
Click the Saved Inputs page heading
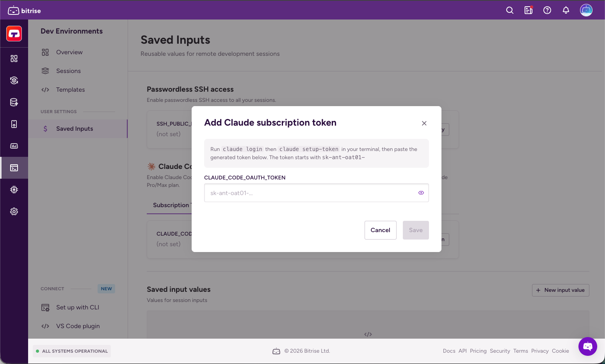[x=175, y=40]
